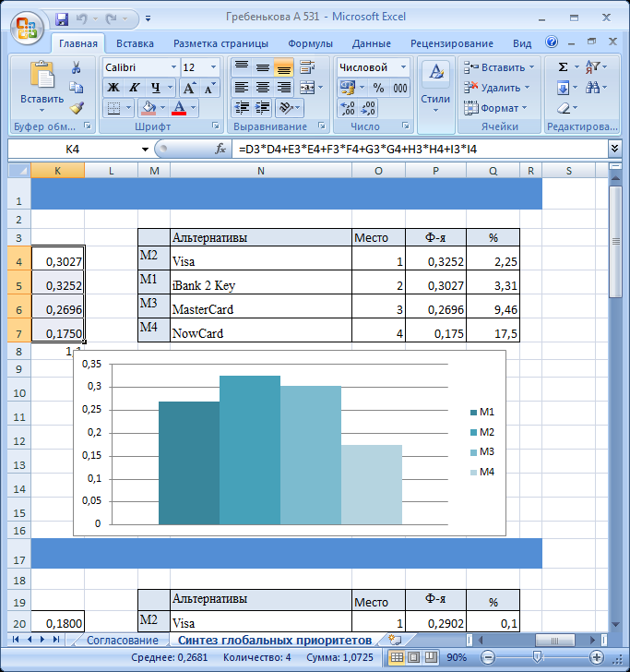630x672 pixels.
Task: Copy selection using the Copy icon
Action: click(x=77, y=88)
